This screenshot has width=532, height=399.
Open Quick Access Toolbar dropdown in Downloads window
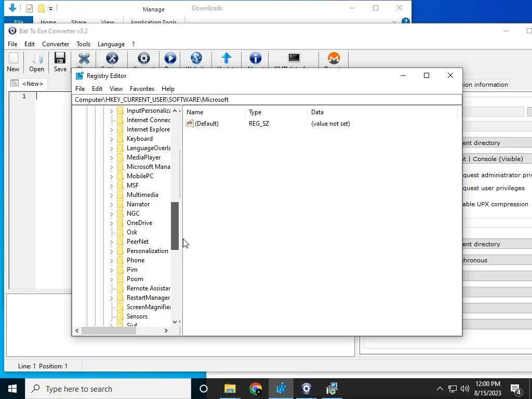50,8
